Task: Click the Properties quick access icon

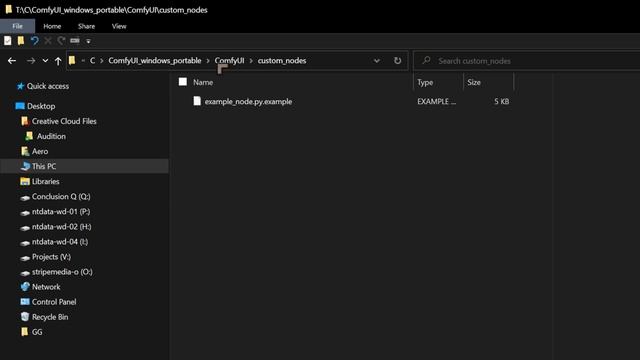Action: point(8,40)
